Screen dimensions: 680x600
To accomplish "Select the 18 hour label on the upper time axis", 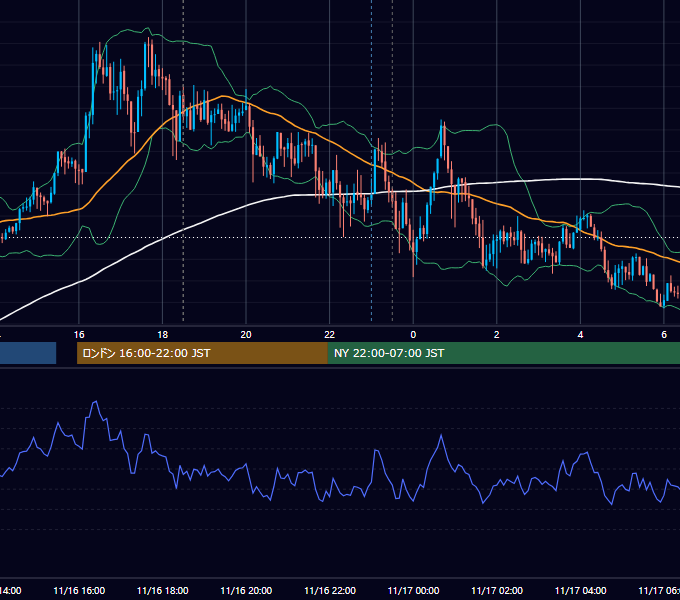I will click(163, 335).
